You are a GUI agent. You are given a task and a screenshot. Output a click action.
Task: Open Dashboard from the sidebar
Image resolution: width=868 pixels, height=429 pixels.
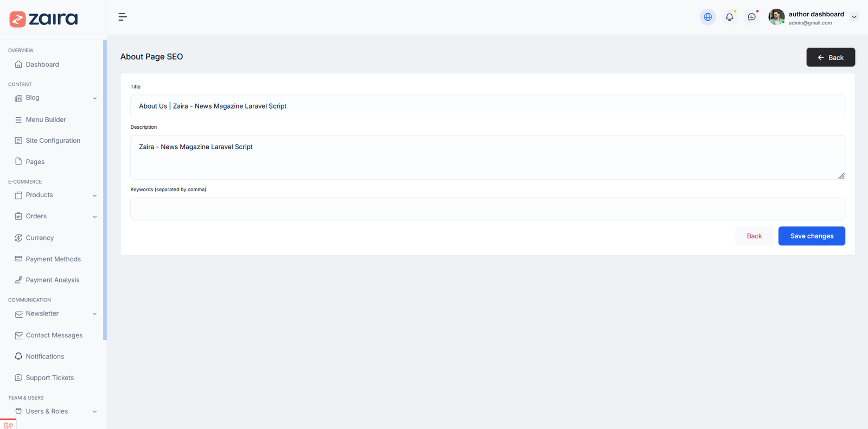[42, 65]
